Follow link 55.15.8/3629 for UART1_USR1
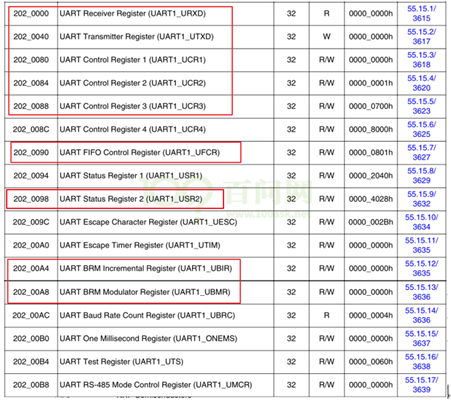 421,176
